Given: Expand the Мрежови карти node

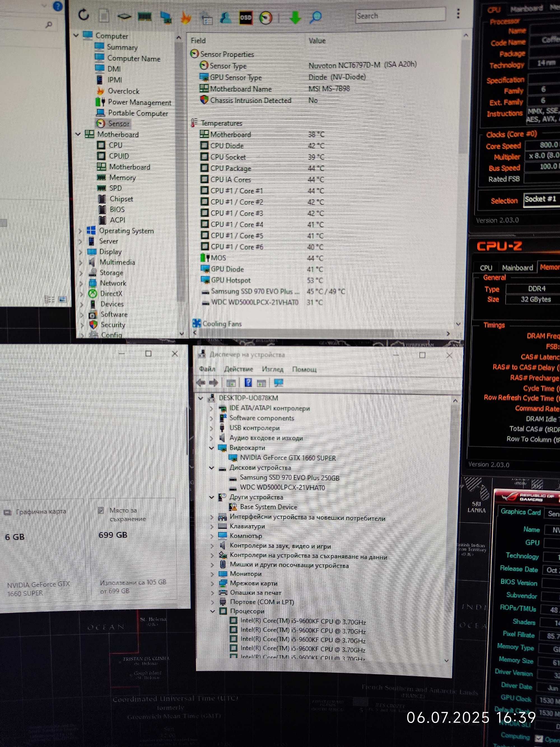Looking at the screenshot, I should pyautogui.click(x=212, y=583).
